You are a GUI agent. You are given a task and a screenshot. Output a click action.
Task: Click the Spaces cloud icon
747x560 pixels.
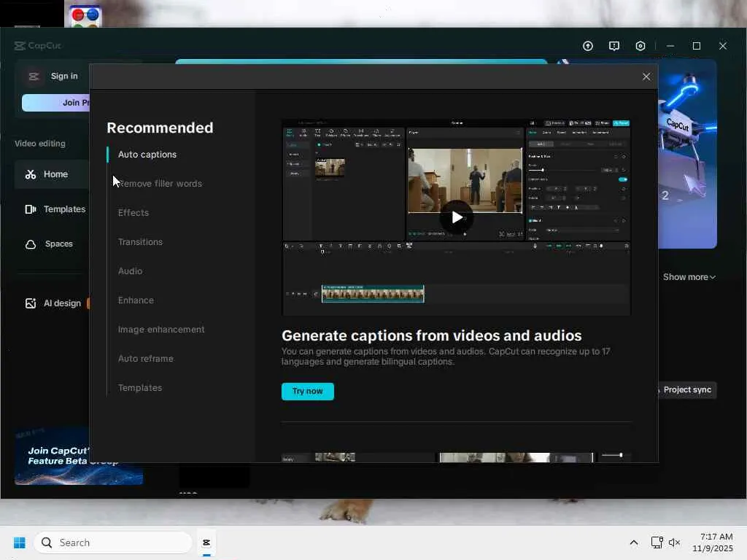tap(31, 244)
